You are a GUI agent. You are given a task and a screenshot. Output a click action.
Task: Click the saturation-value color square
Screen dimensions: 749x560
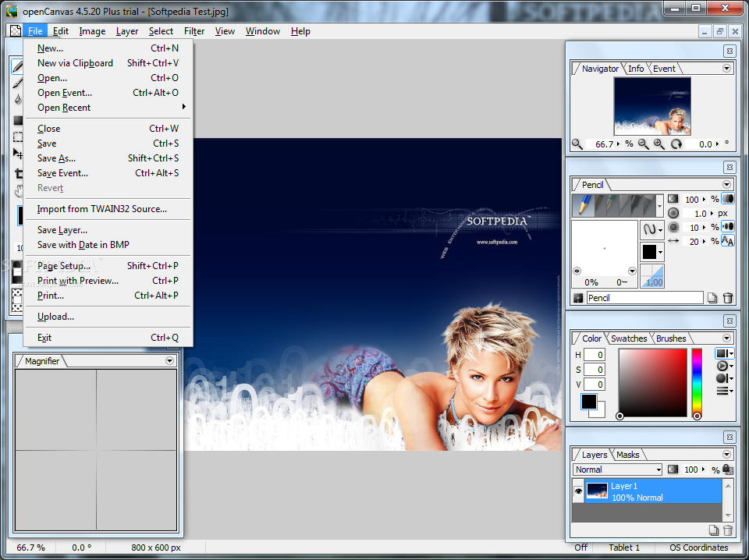653,383
